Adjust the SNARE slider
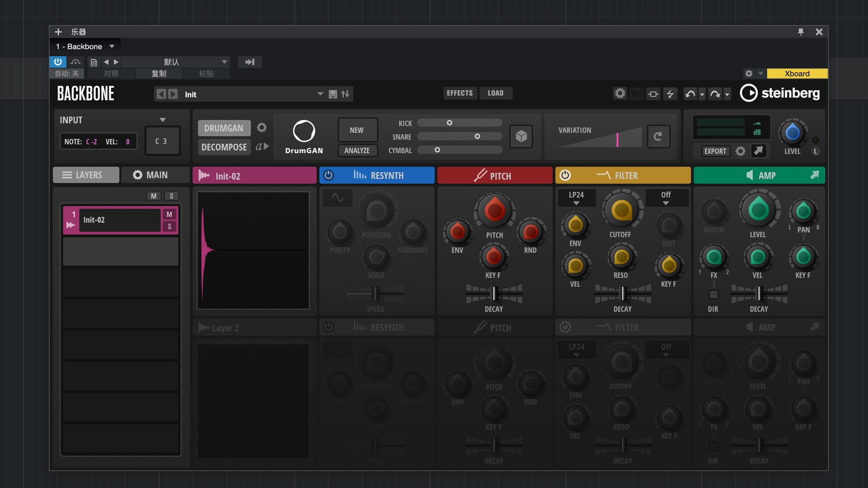Screen dimensions: 868x488 click(x=459, y=136)
